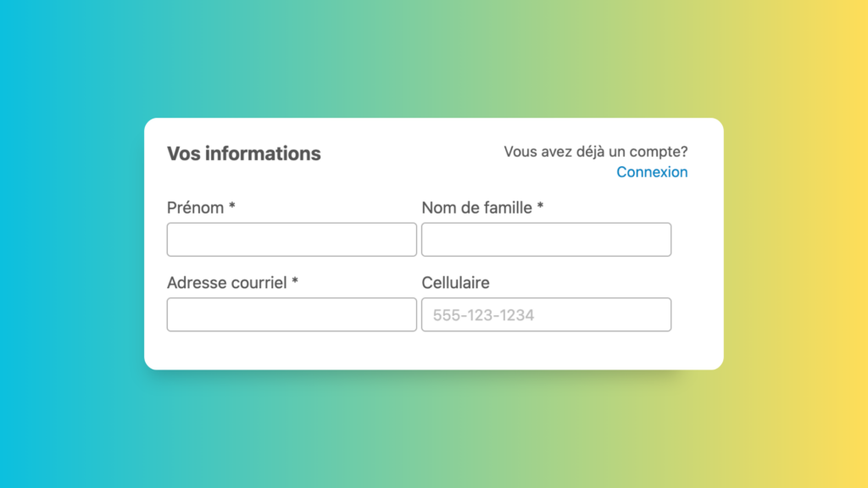Focus the empty first name box
Image resolution: width=868 pixels, height=488 pixels.
(292, 239)
